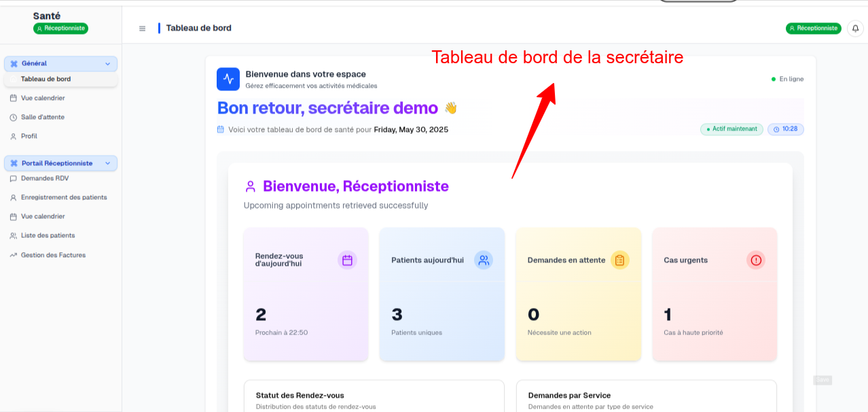Select Gestion des Factures in the sidebar

(54, 255)
